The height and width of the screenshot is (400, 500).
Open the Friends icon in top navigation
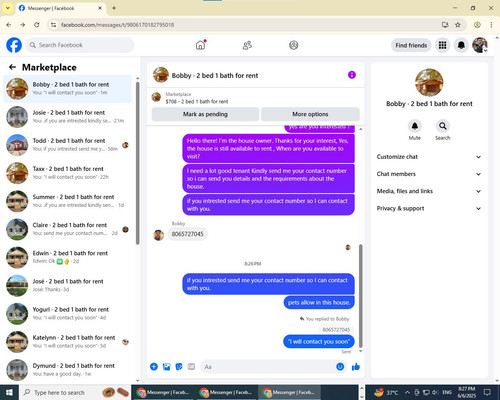pyautogui.click(x=247, y=45)
